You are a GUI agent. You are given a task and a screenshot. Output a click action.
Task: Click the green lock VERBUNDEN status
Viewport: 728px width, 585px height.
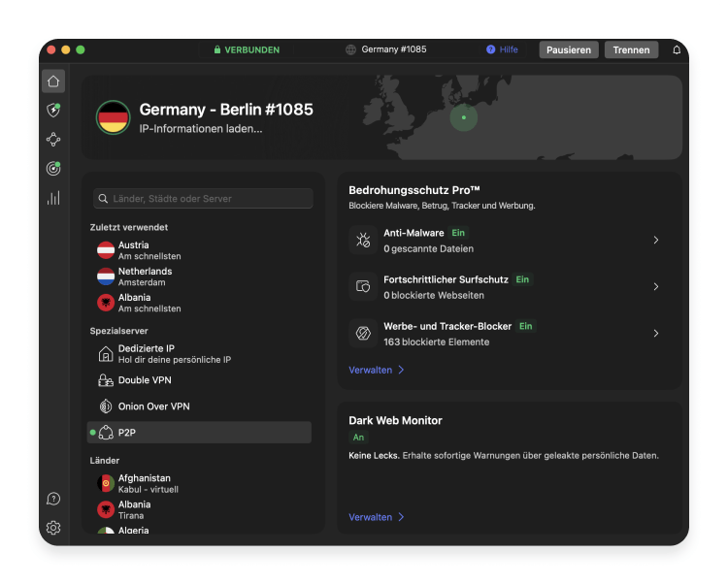coord(247,49)
